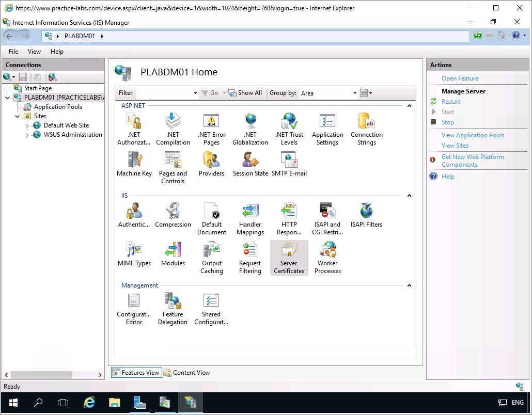Open the Server Certificates feature

pyautogui.click(x=289, y=257)
